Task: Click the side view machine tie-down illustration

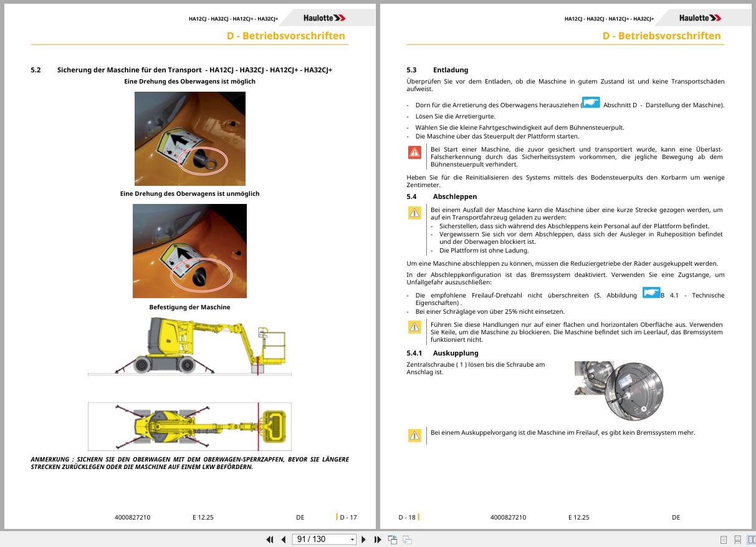Action: point(189,346)
